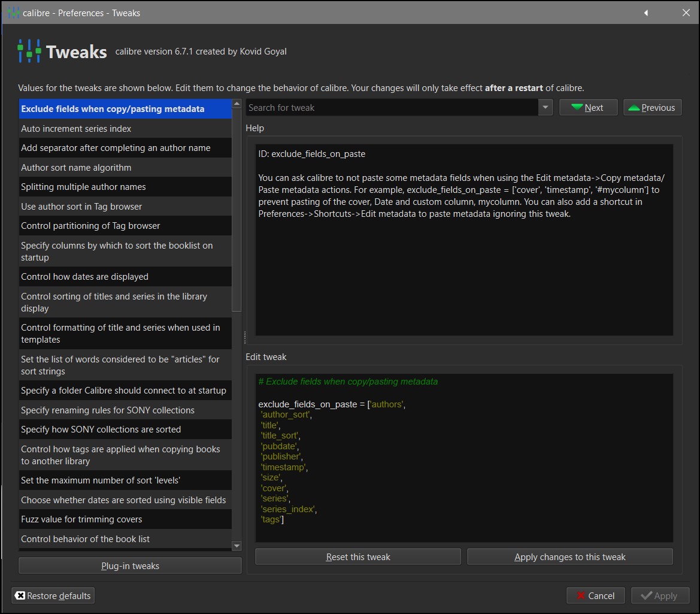This screenshot has height=614, width=700.
Task: Click 'ID: exclude_fields_on_paste' in Help
Action: 311,153
